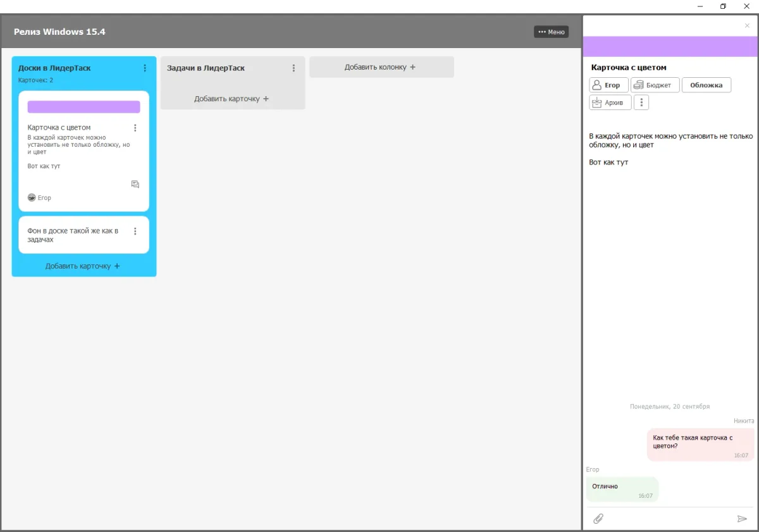The height and width of the screenshot is (532, 759).
Task: Add a new column to the board
Action: click(381, 67)
